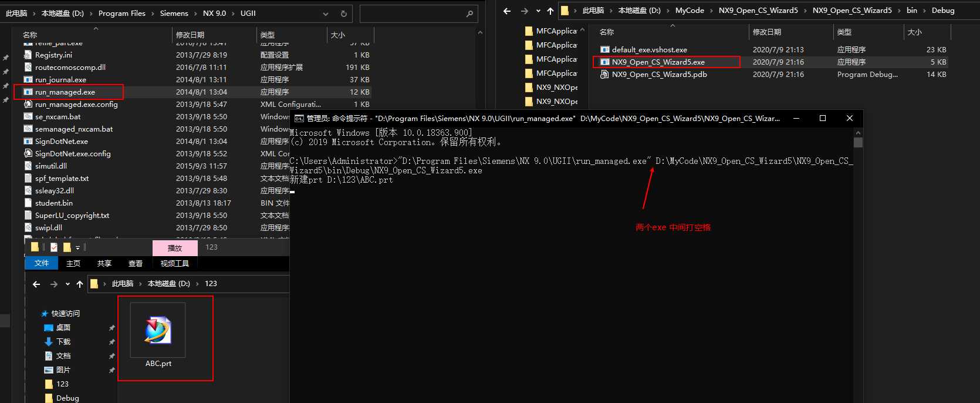This screenshot has width=980, height=403.
Task: Open recent locations dropdown in Debug window
Action: (x=538, y=11)
